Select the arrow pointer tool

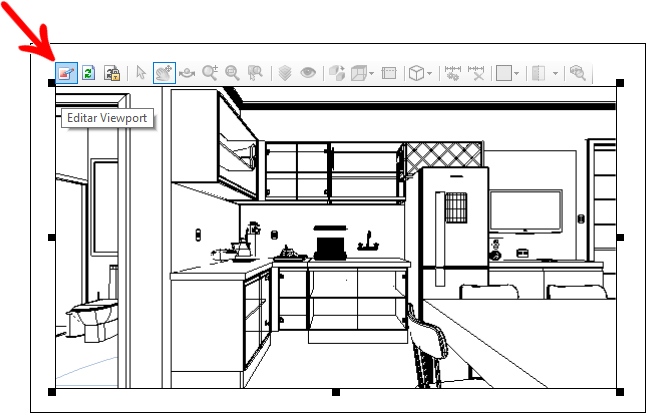tap(141, 73)
